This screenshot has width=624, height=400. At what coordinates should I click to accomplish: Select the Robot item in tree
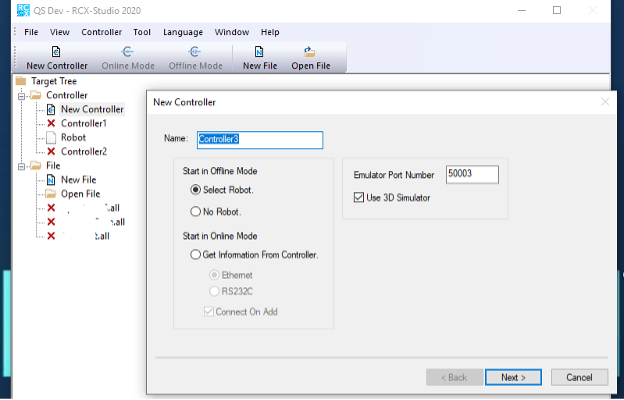coord(73,137)
